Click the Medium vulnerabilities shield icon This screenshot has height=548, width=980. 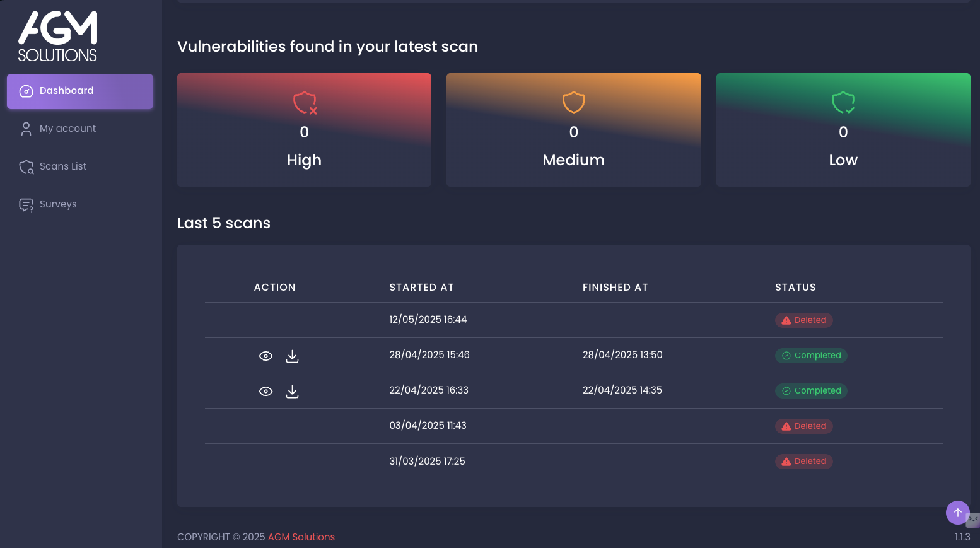[573, 102]
